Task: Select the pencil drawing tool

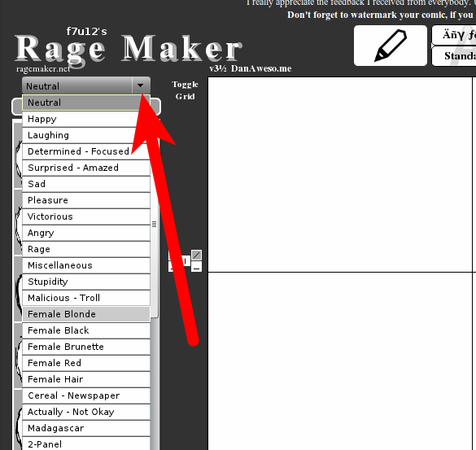Action: [391, 46]
